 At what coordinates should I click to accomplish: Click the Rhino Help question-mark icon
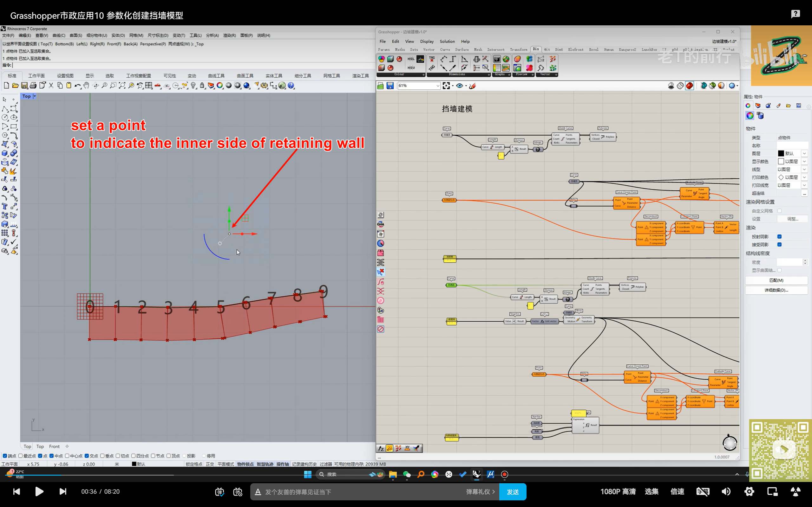point(291,86)
